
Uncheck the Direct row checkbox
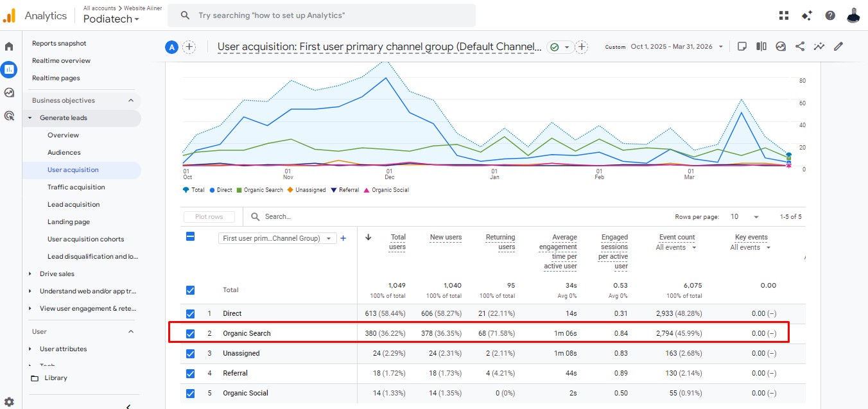(x=190, y=314)
